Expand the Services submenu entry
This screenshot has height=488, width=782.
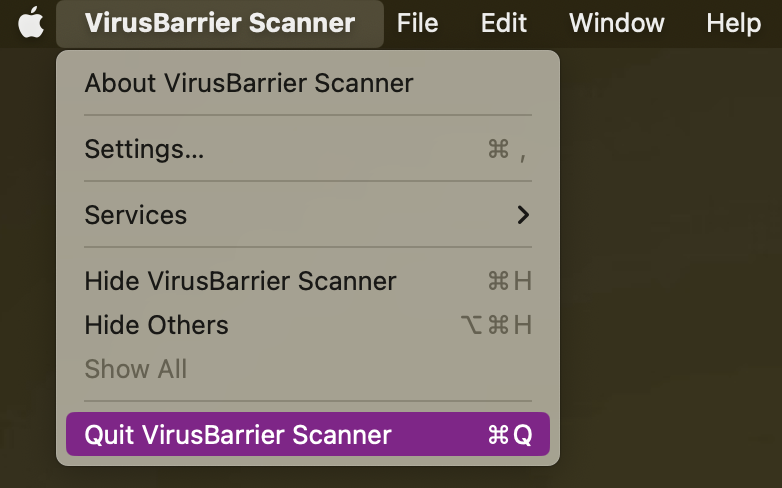pyautogui.click(x=308, y=215)
